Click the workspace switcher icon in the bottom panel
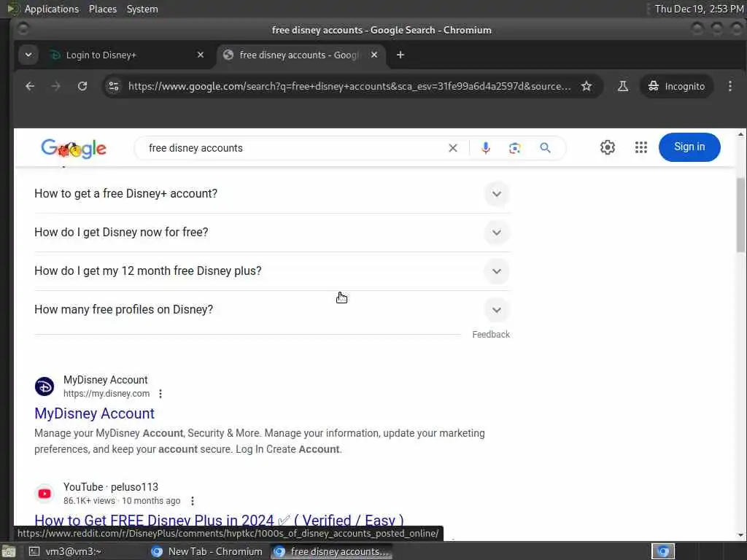 tap(663, 551)
